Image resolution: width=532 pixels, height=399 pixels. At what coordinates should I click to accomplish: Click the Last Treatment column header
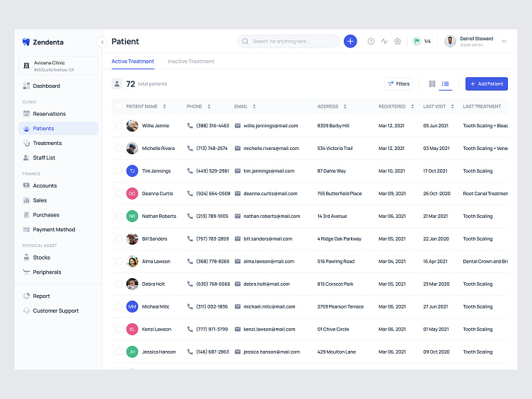[482, 107]
